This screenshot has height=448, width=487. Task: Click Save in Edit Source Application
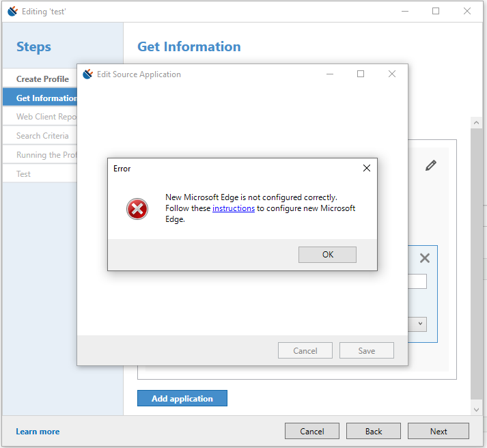point(367,350)
